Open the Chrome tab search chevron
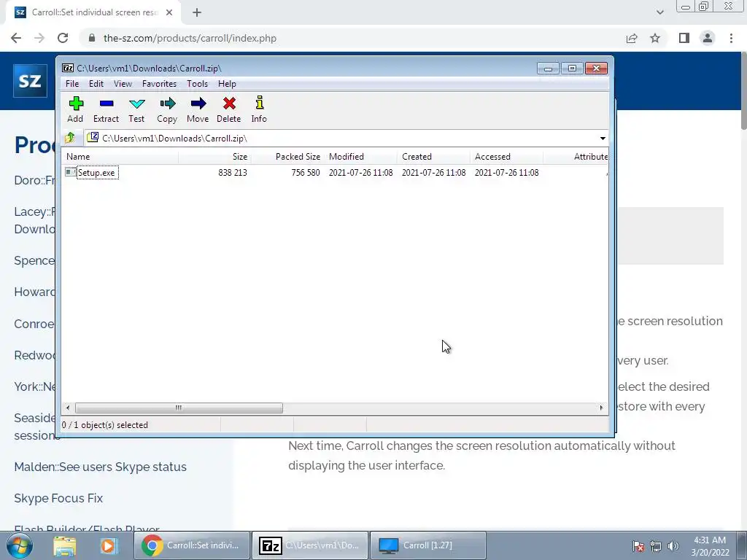The width and height of the screenshot is (747, 560). pyautogui.click(x=659, y=12)
